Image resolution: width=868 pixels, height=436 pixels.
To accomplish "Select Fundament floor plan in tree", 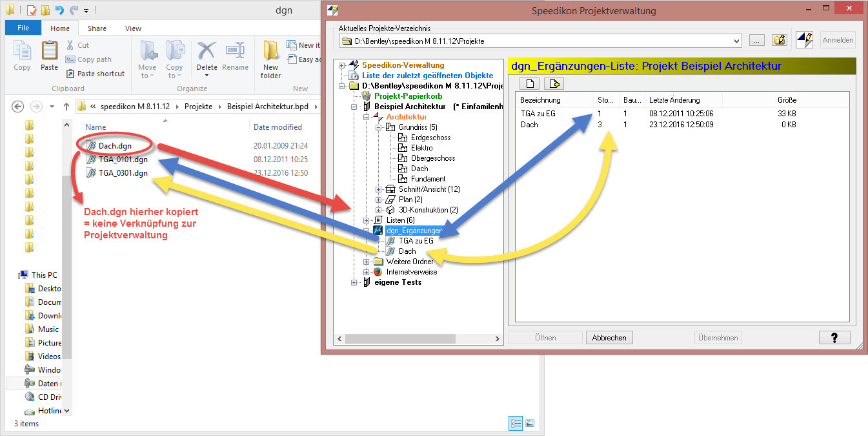I will pos(428,179).
